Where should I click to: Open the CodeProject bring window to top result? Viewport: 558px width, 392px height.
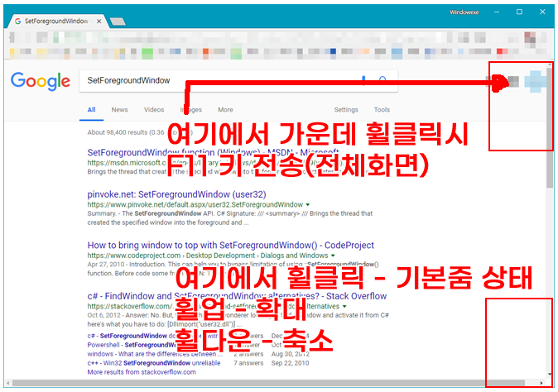[231, 246]
